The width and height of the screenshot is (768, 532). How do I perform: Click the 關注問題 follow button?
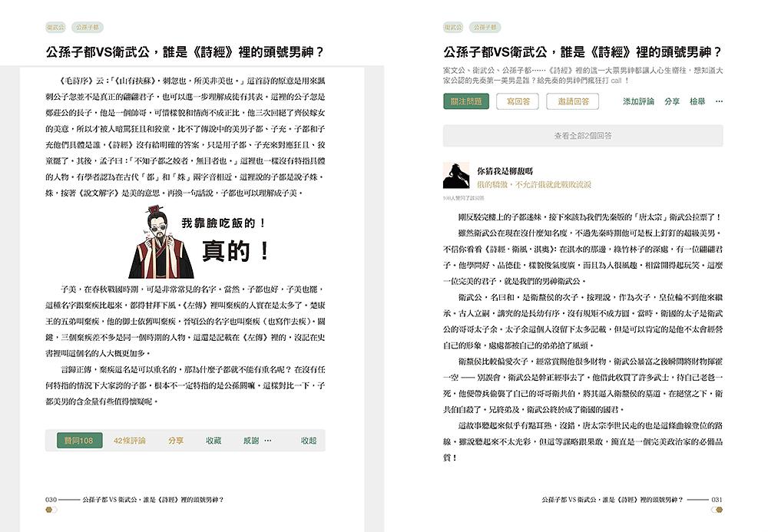click(x=466, y=101)
